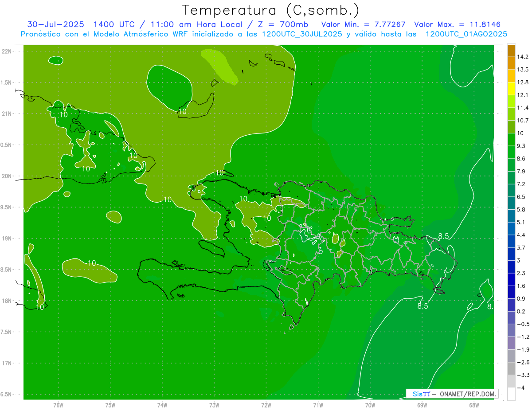532x411 pixels.
Task: Click the '13.5' colorbar value
Action: point(522,70)
